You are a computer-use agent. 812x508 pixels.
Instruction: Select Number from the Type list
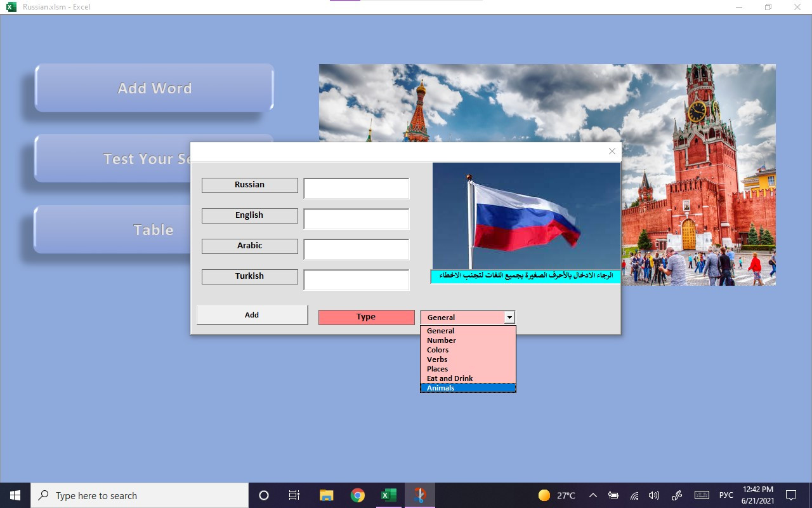pyautogui.click(x=468, y=340)
